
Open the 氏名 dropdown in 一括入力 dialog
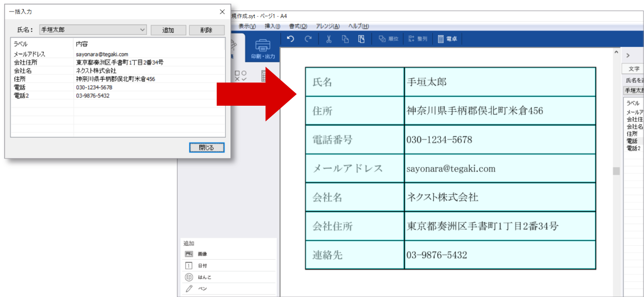coord(93,30)
